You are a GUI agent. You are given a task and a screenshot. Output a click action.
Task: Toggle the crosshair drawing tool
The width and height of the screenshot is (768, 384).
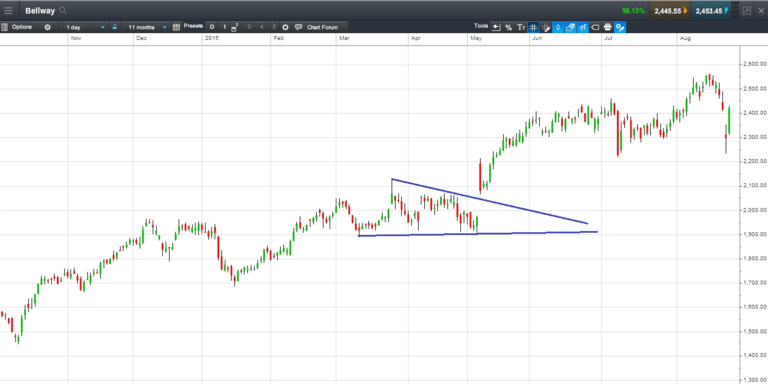click(546, 27)
